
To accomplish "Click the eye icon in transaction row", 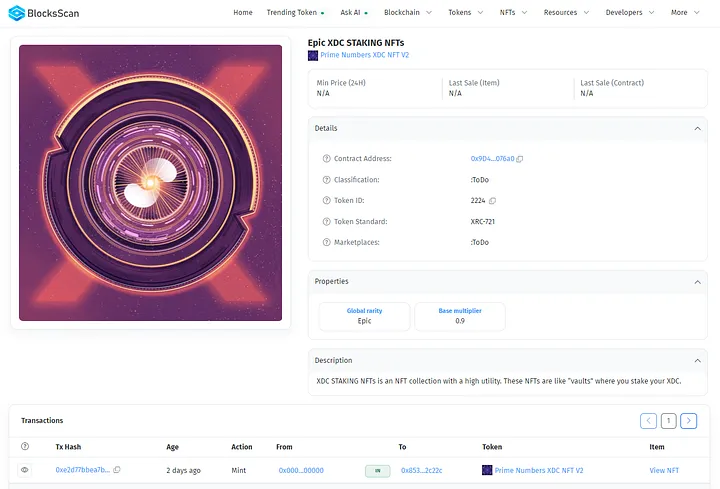I will (x=25, y=470).
